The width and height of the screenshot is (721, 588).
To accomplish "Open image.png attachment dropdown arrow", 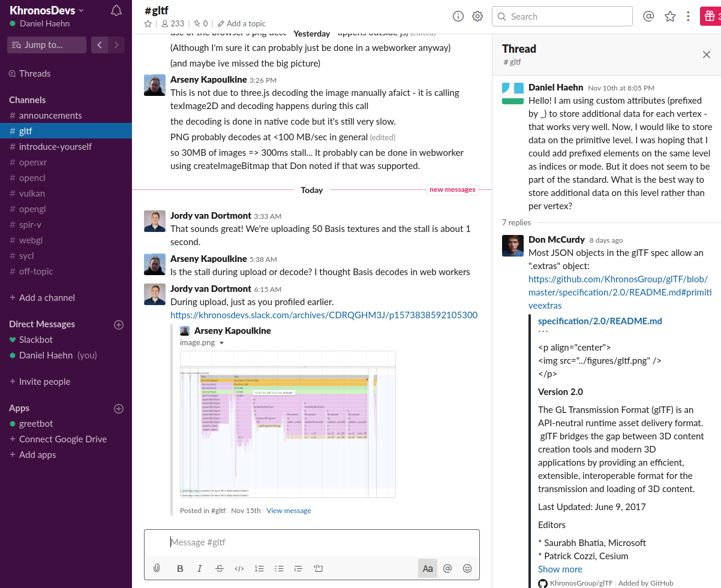I will 221,343.
